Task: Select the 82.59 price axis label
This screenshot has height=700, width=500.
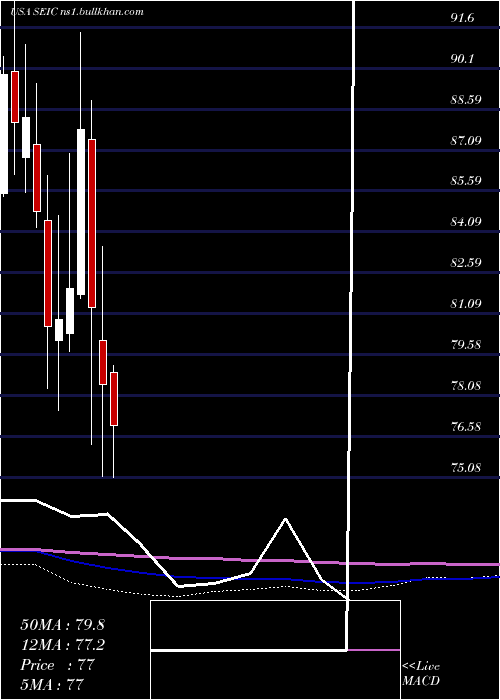Action: pos(466,262)
